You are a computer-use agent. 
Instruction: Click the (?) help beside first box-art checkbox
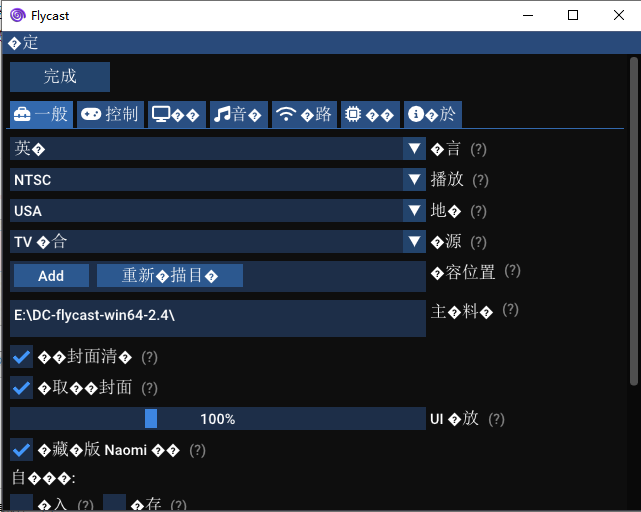click(x=149, y=357)
